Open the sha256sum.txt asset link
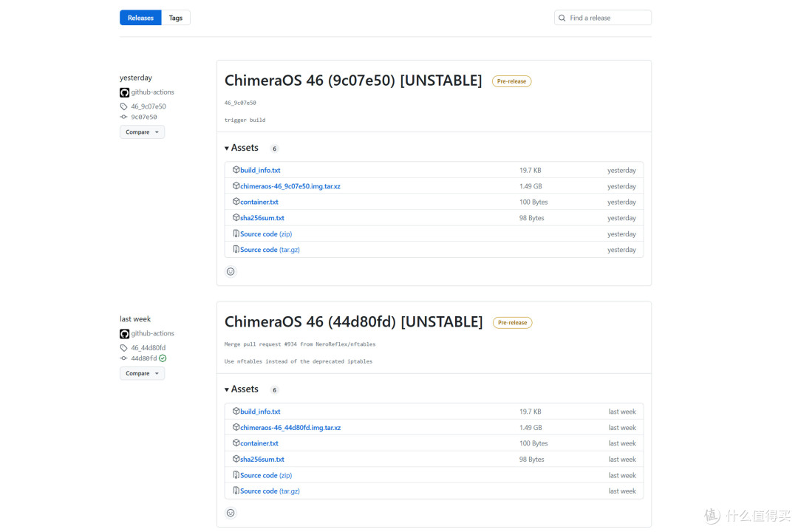798x532 pixels. 261,217
